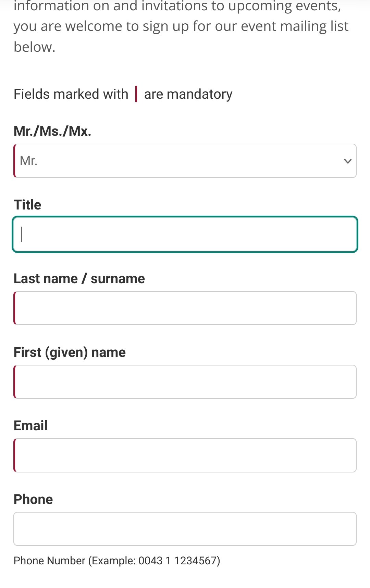The image size is (370, 588).
Task: Select the First (given) name text box
Action: 185,382
